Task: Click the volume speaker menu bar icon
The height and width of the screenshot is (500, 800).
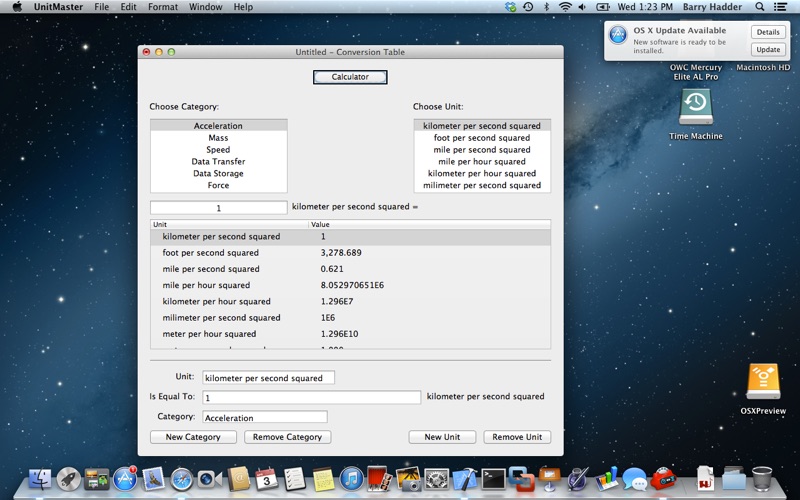Action: tap(582, 7)
